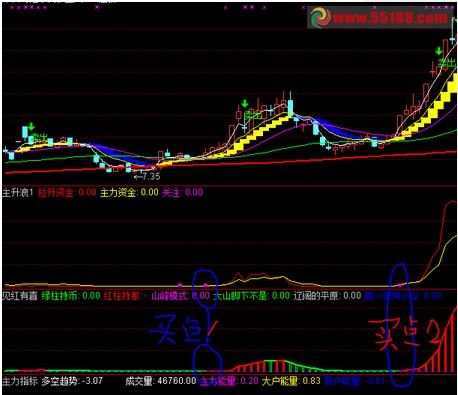Viewport: 458px width, 395px height.
Task: Select the 主力资金: 0.00 readout
Action: 129,192
